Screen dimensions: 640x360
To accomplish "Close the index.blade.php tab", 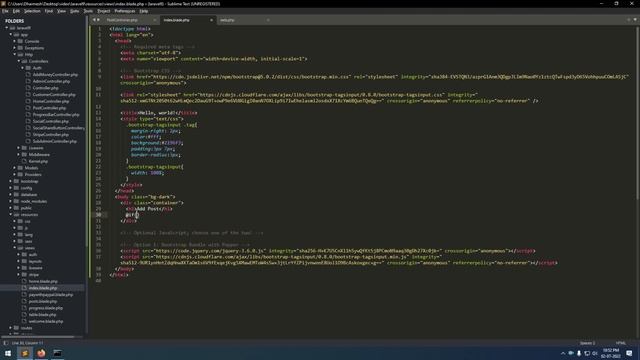I will [x=211, y=20].
